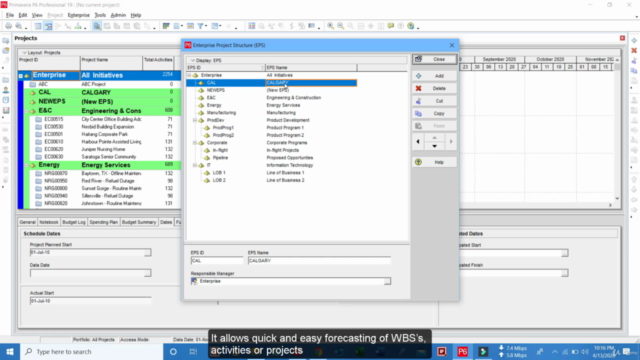Open the Layout: Projects options dropdown
The width and height of the screenshot is (640, 360).
point(24,53)
